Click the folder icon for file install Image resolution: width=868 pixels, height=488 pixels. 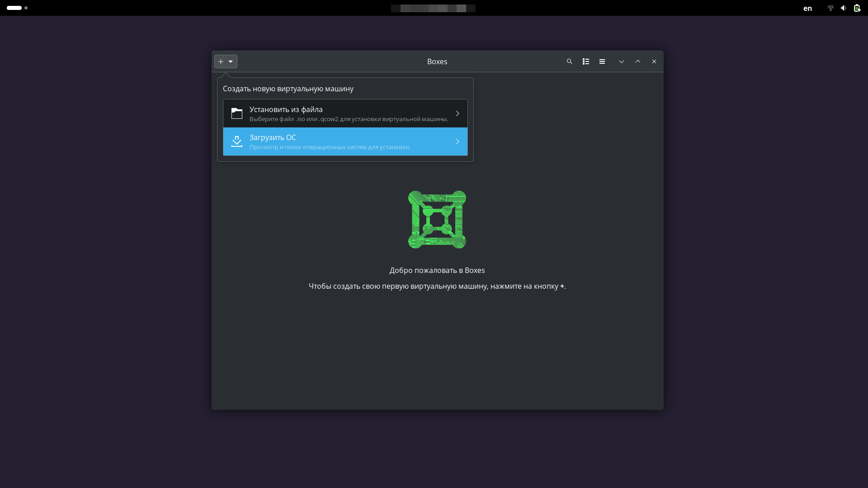tap(237, 113)
